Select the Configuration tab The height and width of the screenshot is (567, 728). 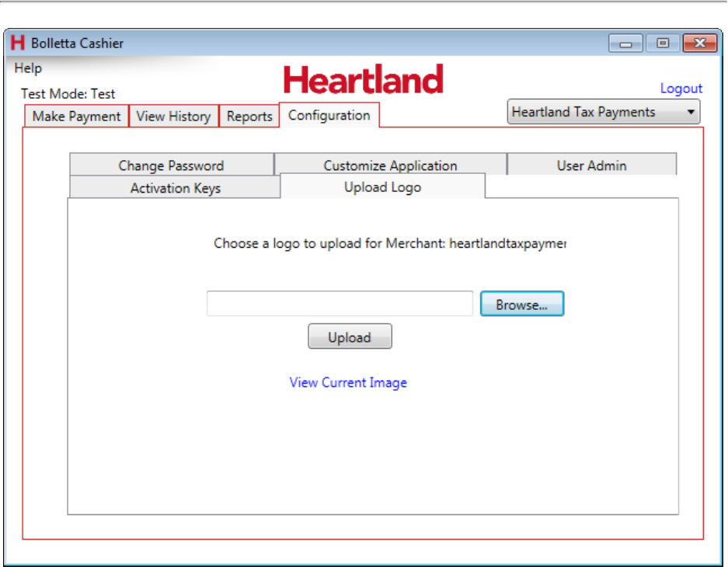coord(329,115)
